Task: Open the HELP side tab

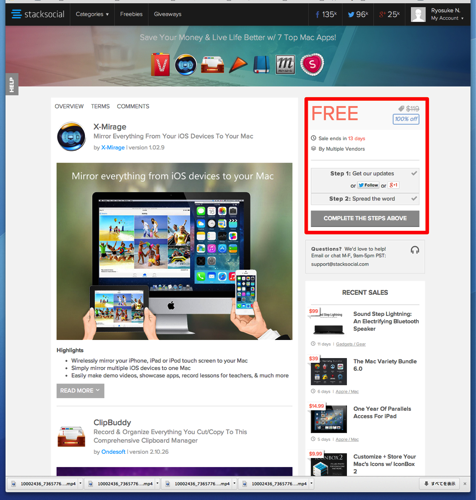Action: [12, 84]
